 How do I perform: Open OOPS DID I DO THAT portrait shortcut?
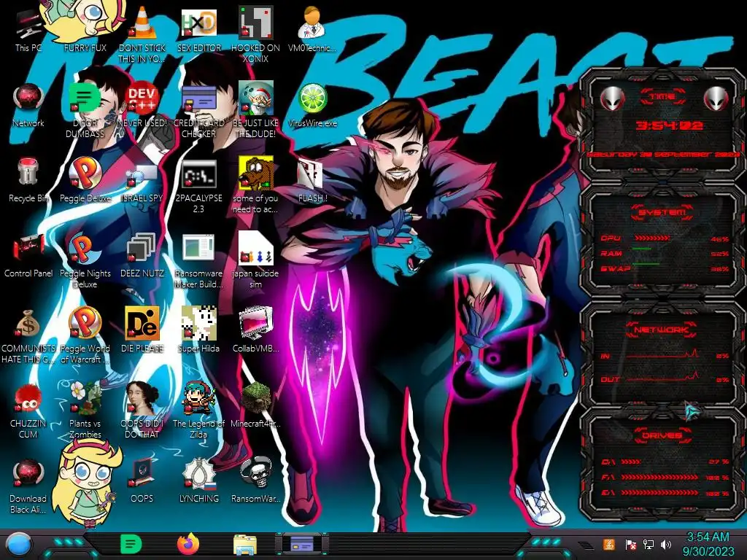tap(142, 411)
